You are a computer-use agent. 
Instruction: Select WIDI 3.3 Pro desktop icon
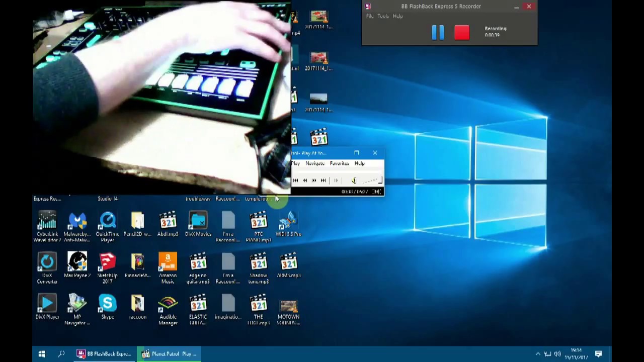pos(288,224)
